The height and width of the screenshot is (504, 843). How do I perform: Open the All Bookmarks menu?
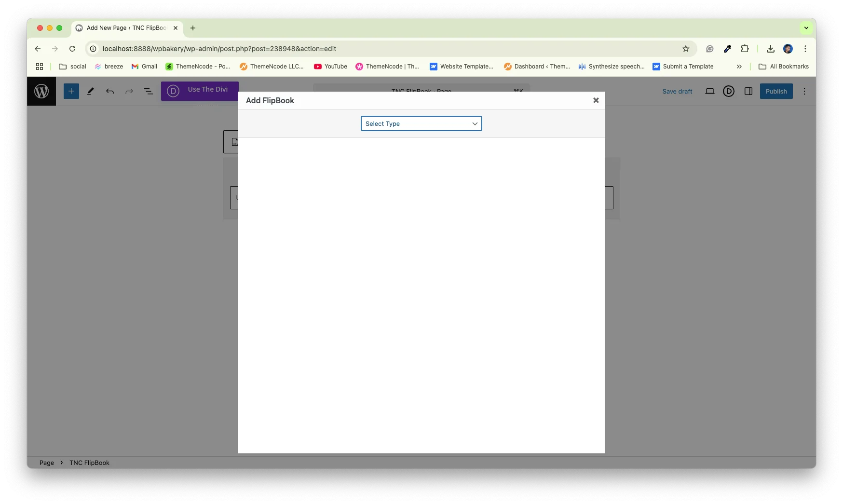pyautogui.click(x=783, y=67)
